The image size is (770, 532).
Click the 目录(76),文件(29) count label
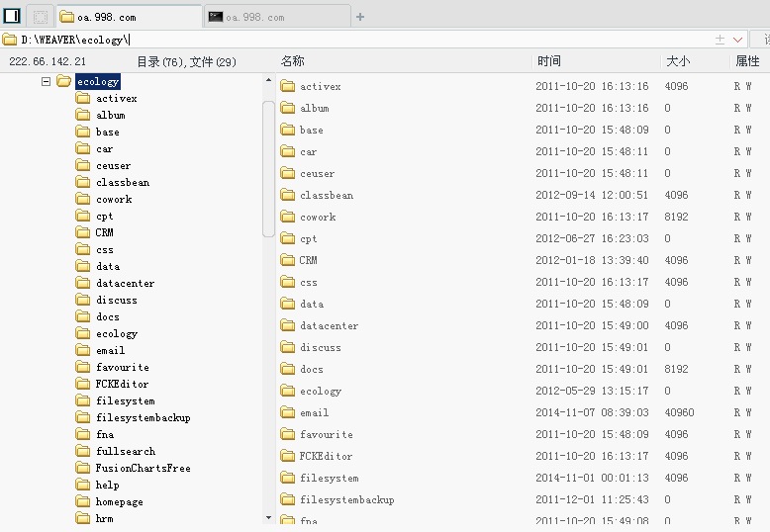click(x=186, y=61)
